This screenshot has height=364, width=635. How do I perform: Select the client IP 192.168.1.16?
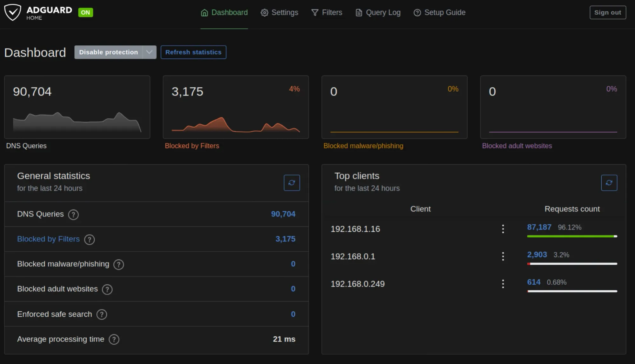pyautogui.click(x=355, y=229)
